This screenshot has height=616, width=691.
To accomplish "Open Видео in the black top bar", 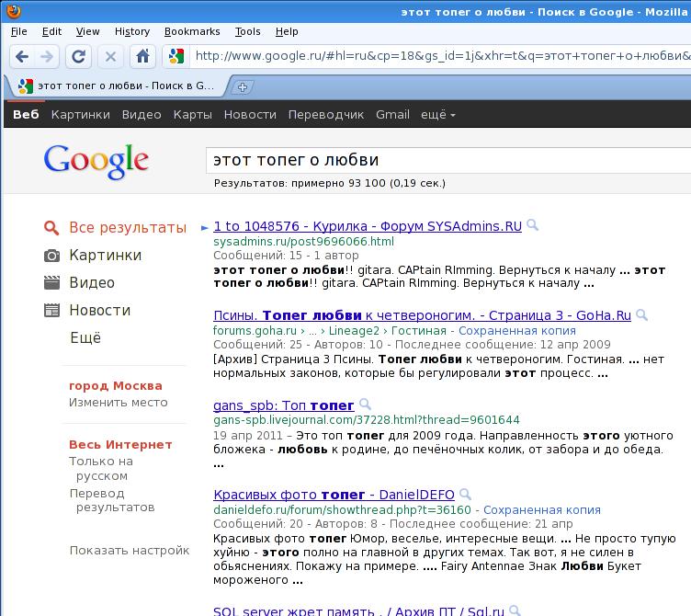I will tap(142, 115).
